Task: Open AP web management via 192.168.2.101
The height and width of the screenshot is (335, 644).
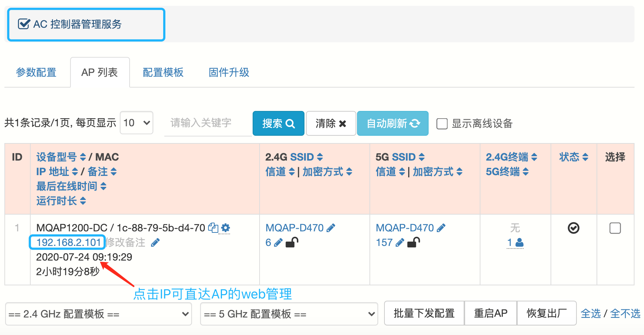Action: coord(68,243)
